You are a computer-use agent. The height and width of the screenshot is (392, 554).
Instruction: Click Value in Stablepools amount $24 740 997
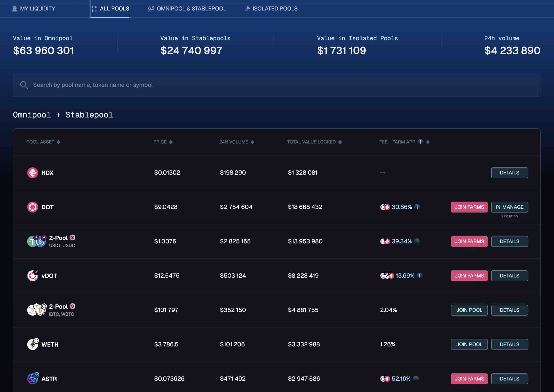click(x=191, y=50)
